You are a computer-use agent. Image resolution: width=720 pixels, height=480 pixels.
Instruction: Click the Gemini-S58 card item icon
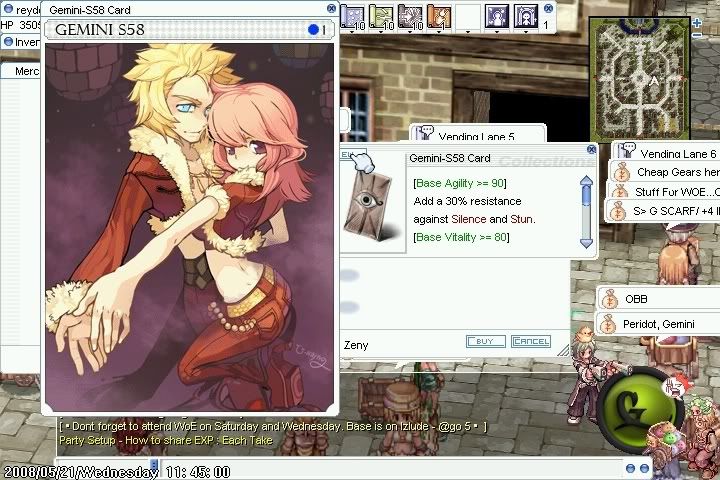[369, 207]
